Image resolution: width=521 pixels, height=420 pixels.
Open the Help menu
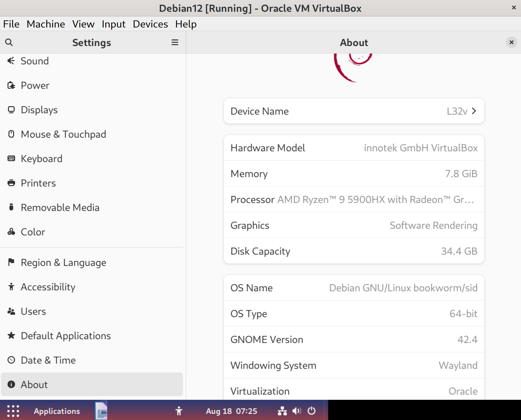(x=186, y=24)
